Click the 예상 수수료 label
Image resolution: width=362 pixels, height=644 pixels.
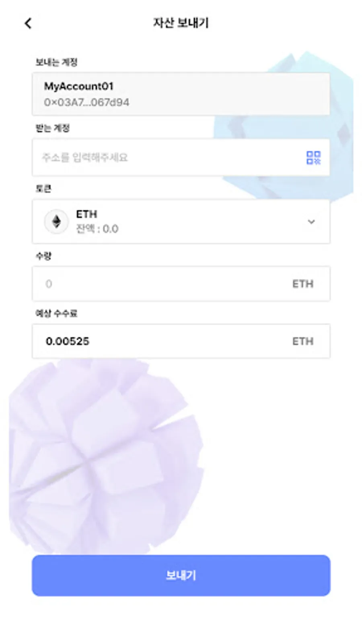coord(56,313)
